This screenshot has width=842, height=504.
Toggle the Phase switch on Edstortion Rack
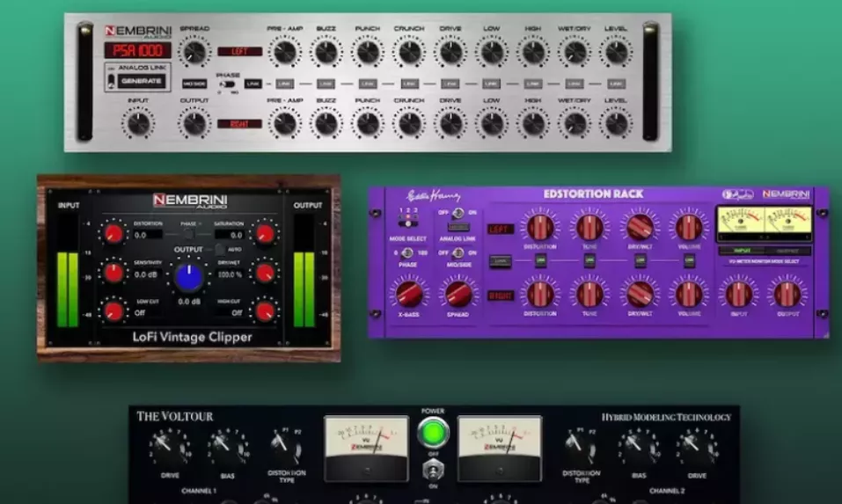coord(407,252)
